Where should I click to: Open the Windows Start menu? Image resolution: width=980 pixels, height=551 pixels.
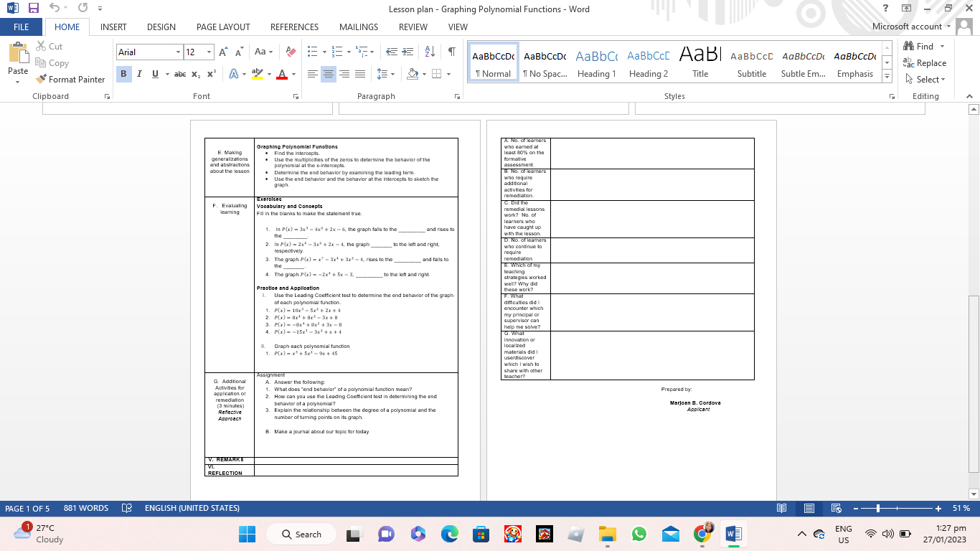pos(247,534)
